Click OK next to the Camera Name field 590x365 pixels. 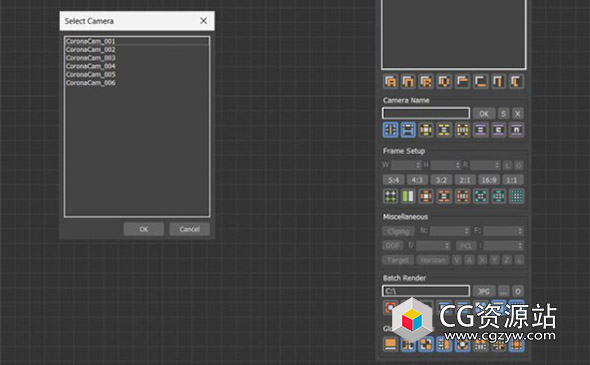pyautogui.click(x=484, y=113)
